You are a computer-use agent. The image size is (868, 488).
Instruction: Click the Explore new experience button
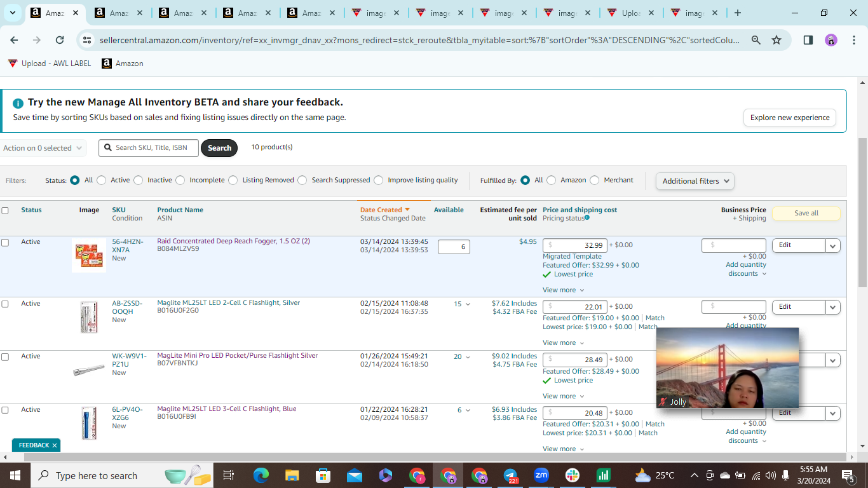[790, 118]
